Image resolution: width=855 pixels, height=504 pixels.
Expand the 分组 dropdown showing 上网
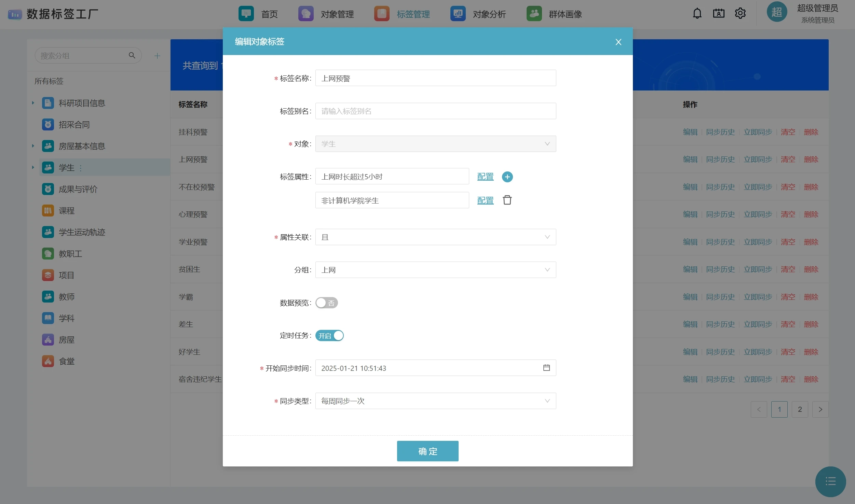[x=435, y=270]
